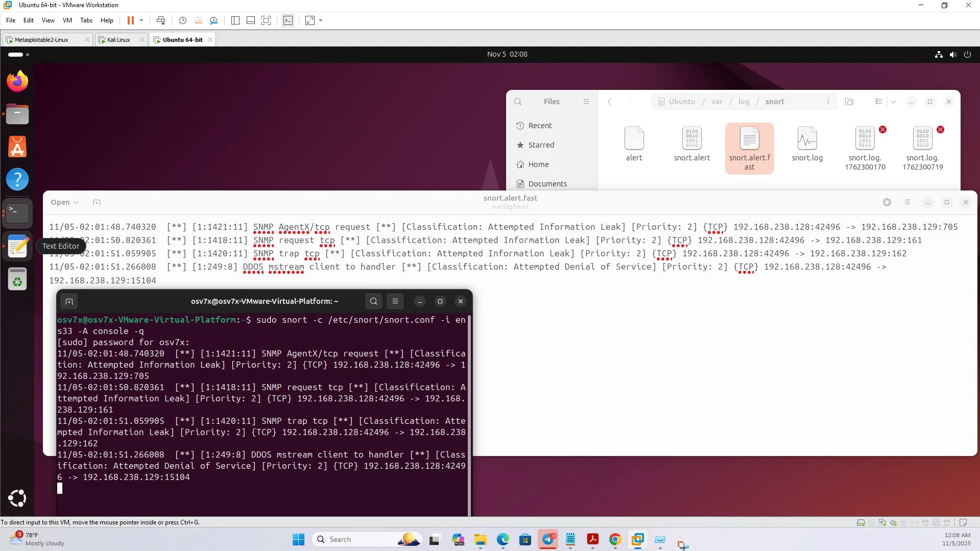Screen dimensions: 980x551
Task: Open the Files search icon
Action: pyautogui.click(x=518, y=101)
